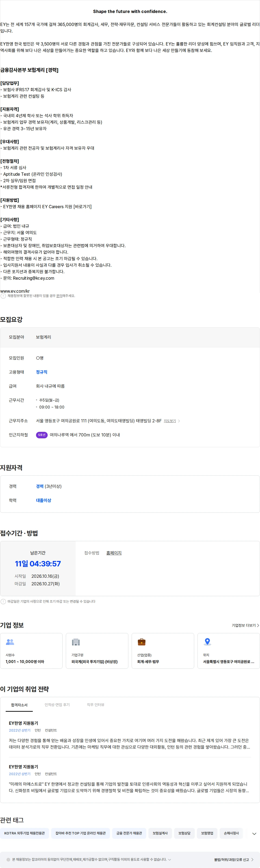This screenshot has height=868, width=260.
Task: Click the warning icon beside 채용정보에 잘못된 내용
Action: 3,296
